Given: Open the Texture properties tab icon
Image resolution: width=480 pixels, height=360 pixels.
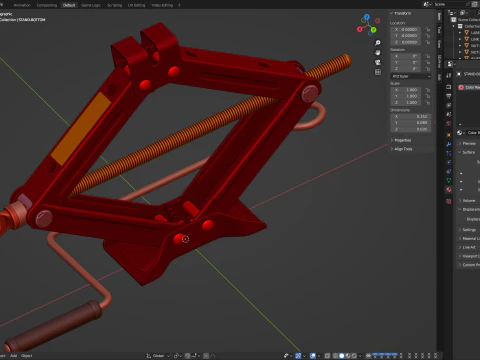Looking at the screenshot, I should tap(449, 201).
